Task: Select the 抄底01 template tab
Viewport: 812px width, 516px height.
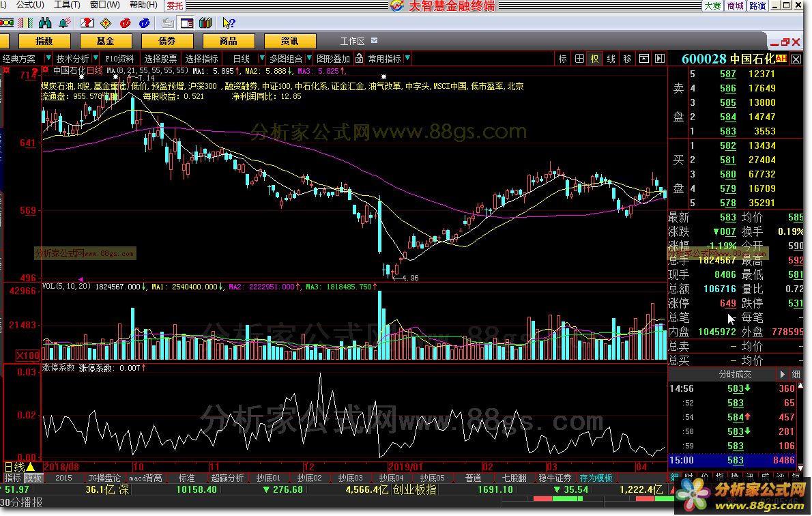Action: point(268,478)
